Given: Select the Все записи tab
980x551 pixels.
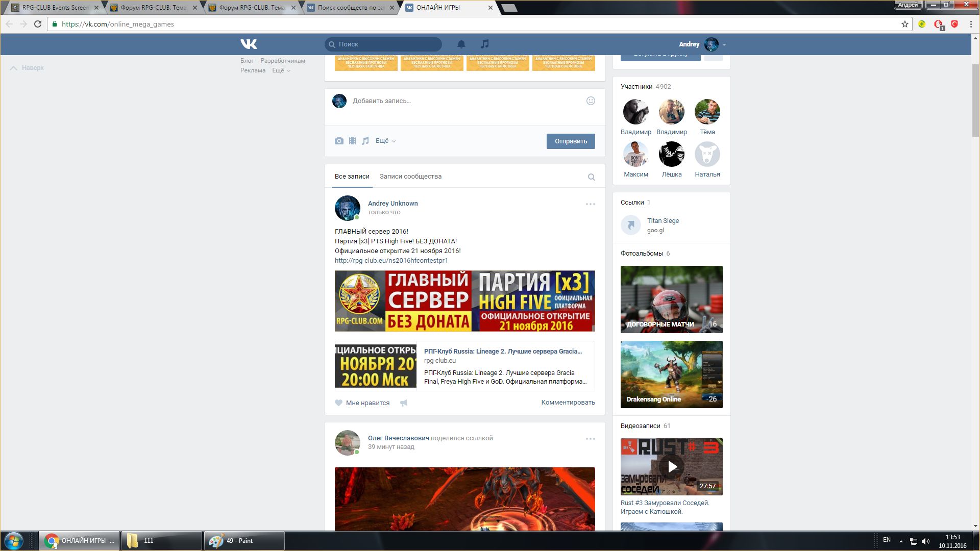Looking at the screenshot, I should coord(352,177).
